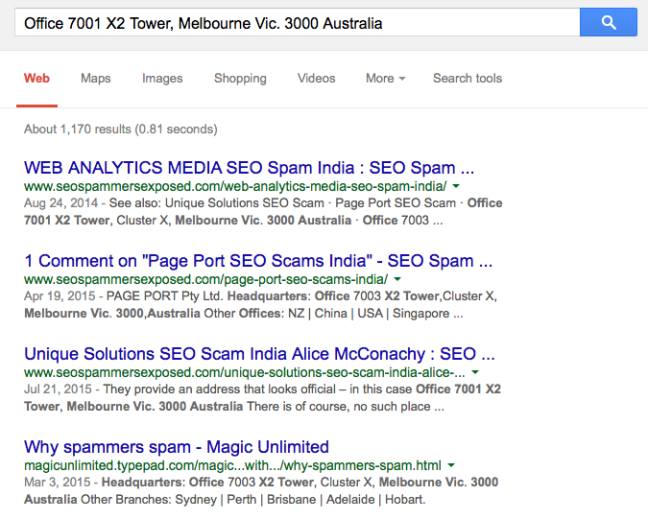Open Search tools options

click(x=467, y=78)
